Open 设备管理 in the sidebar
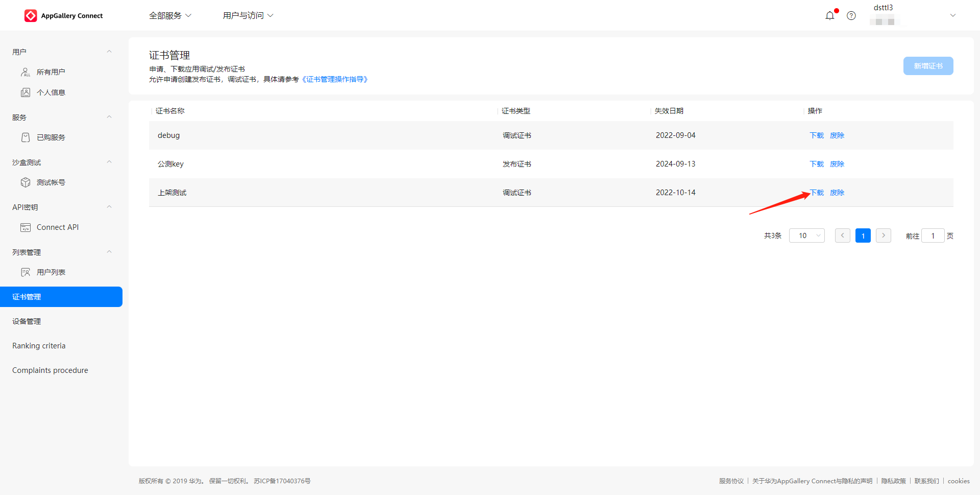980x495 pixels. pos(27,321)
